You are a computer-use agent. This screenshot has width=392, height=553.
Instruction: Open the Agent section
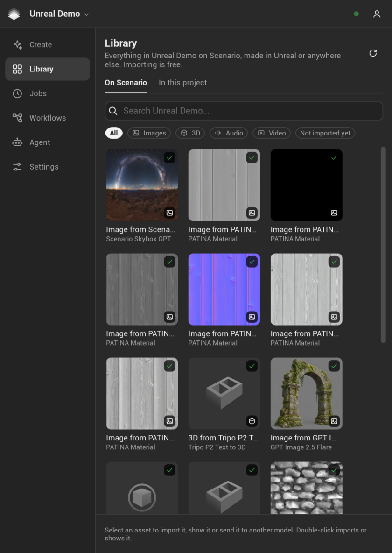pos(48,142)
